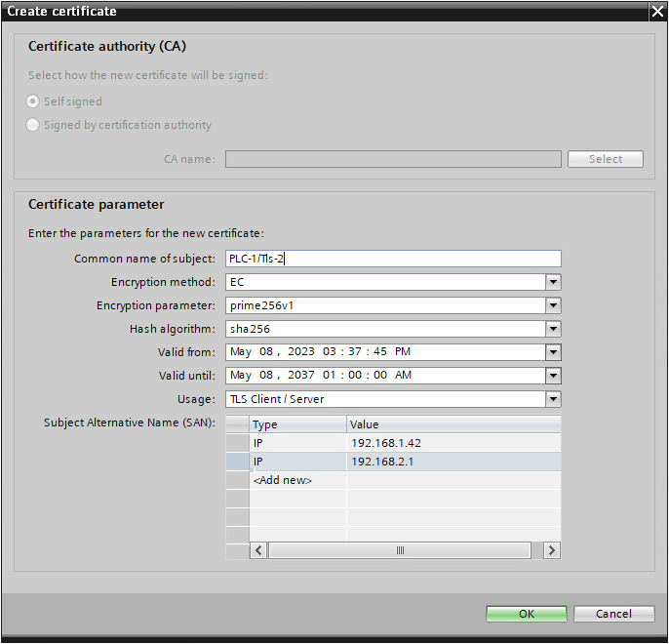
Task: Click the <Add new> row in SAN table
Action: [297, 480]
